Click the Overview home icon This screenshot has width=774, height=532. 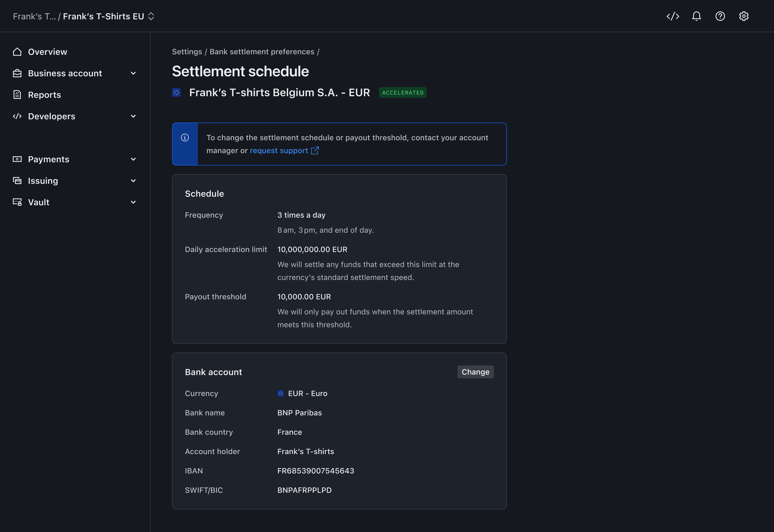[17, 52]
